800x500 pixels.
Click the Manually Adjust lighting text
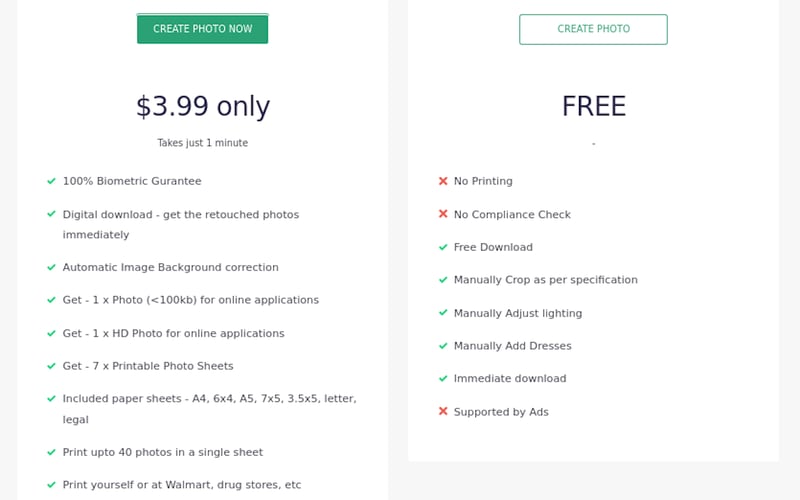517,313
